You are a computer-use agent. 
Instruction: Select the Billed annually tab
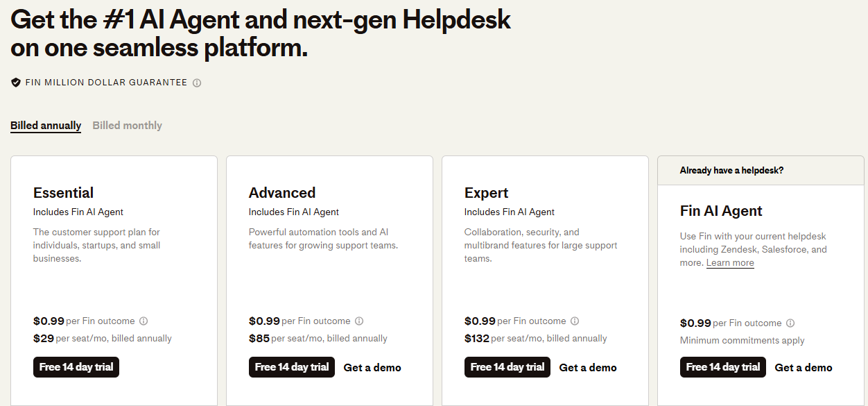pyautogui.click(x=45, y=125)
